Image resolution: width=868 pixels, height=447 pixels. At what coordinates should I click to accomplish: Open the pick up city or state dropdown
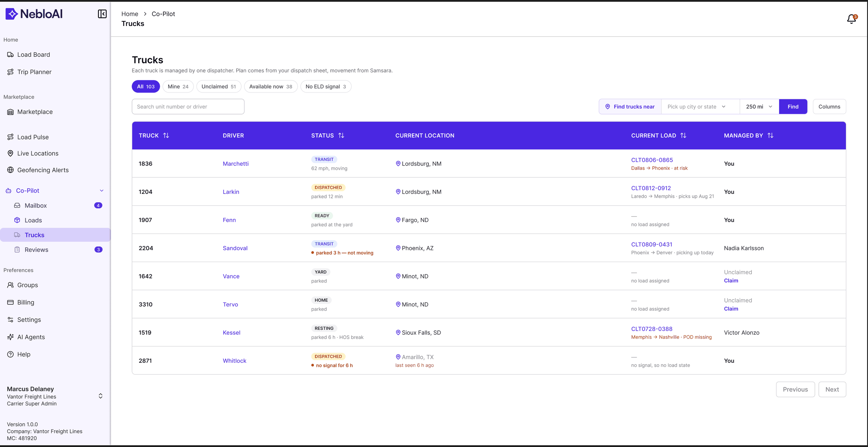pos(701,107)
